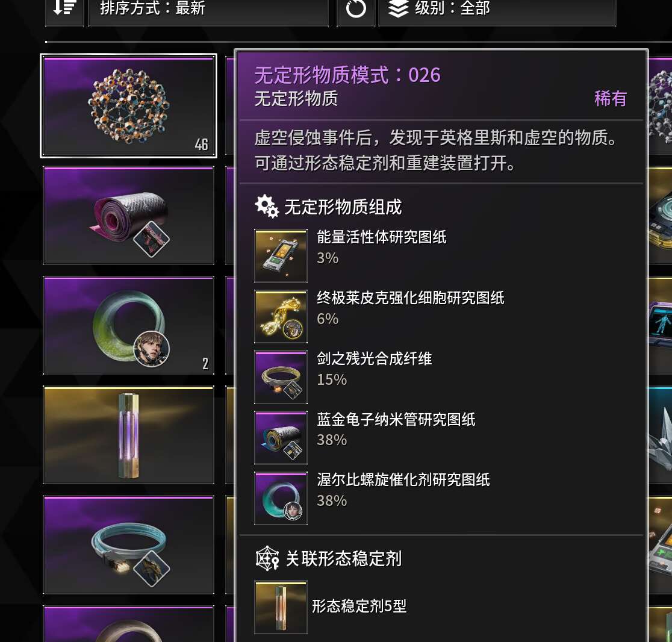672x642 pixels.
Task: Click the 形态稳定剂5型 label text
Action: (x=359, y=606)
